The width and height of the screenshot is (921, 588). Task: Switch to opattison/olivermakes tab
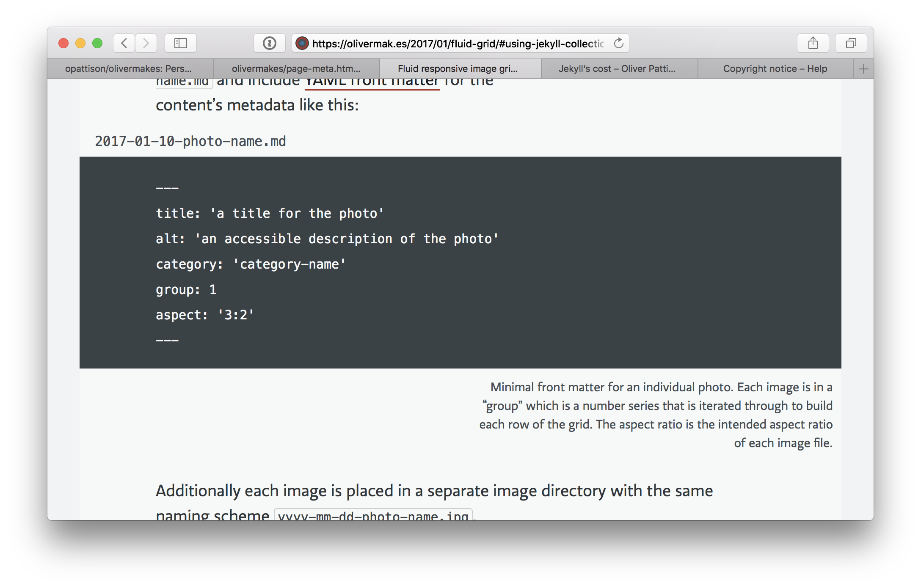[x=129, y=69]
